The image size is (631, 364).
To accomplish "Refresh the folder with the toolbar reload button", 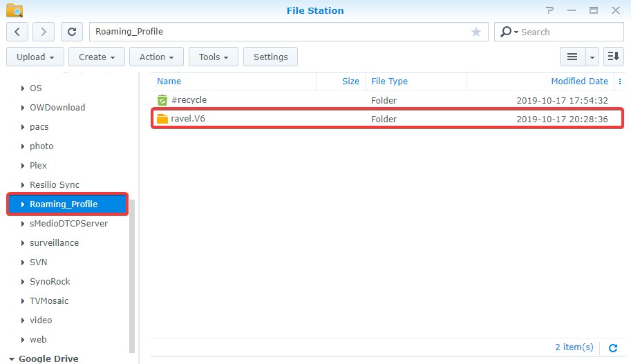I will pyautogui.click(x=72, y=32).
